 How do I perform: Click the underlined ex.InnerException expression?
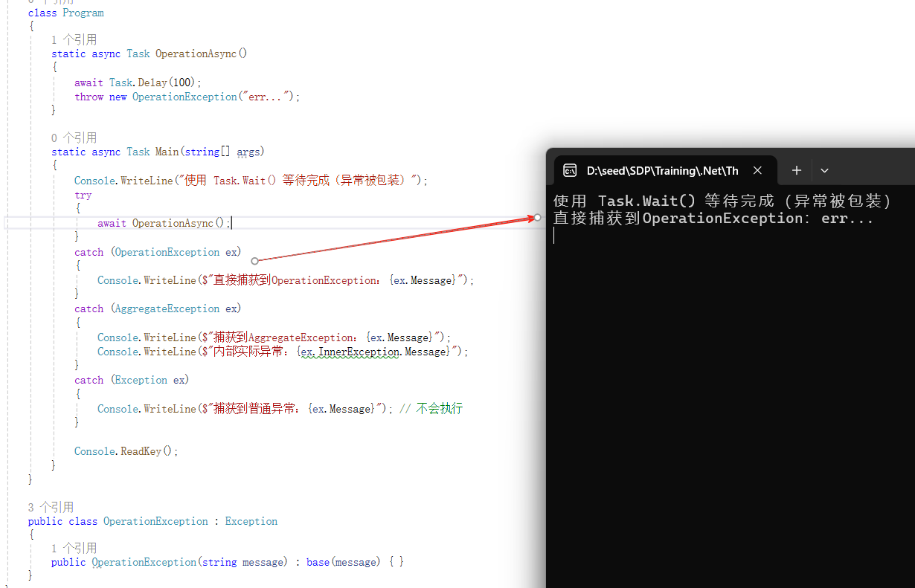pos(351,352)
